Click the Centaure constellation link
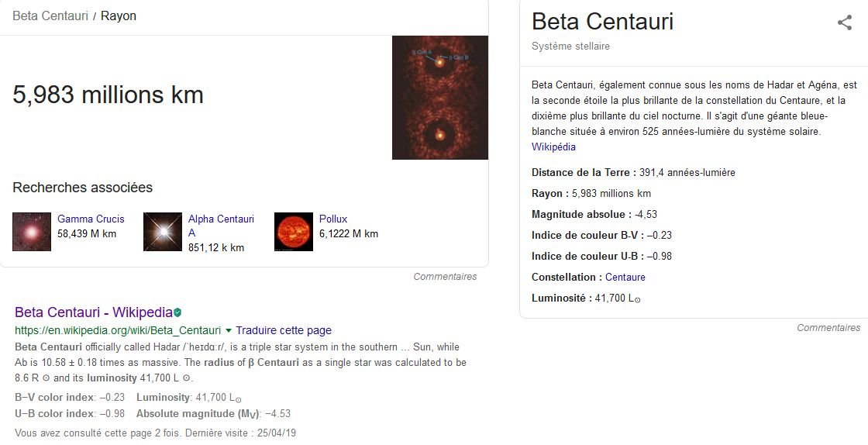 pyautogui.click(x=625, y=277)
